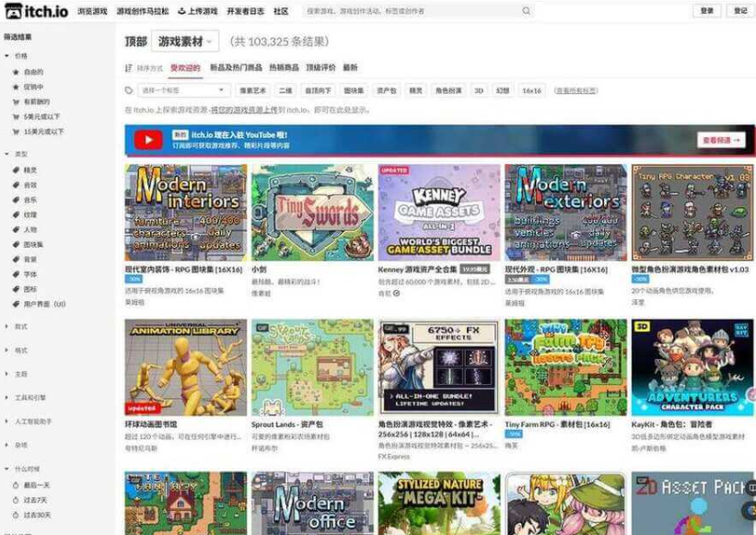Click the search magnifier icon
Image resolution: width=756 pixels, height=535 pixels.
(x=526, y=11)
